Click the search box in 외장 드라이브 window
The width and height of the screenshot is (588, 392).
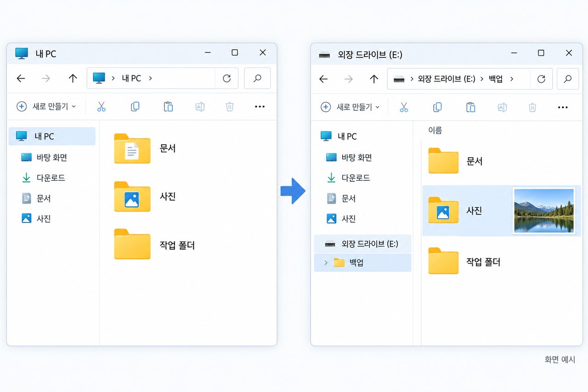coord(568,79)
